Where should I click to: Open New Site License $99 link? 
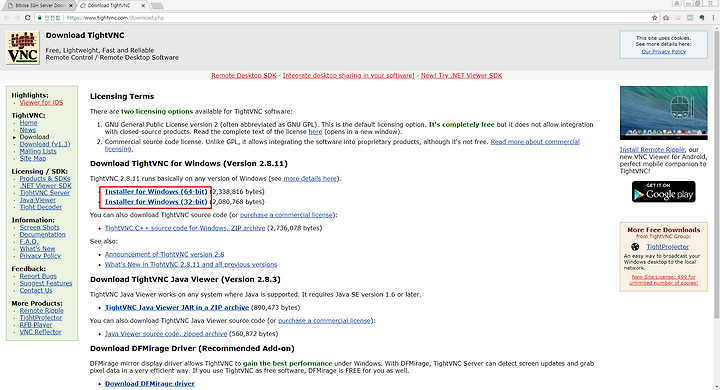point(664,280)
